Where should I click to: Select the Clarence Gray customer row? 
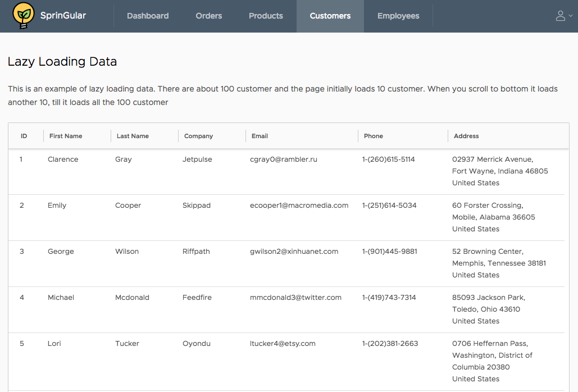coord(63,159)
